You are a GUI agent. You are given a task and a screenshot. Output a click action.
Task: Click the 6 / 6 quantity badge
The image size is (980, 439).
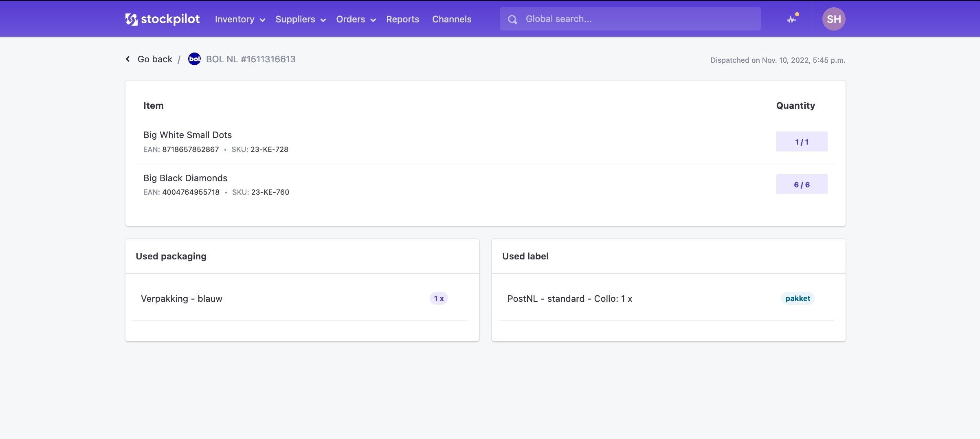click(x=802, y=184)
